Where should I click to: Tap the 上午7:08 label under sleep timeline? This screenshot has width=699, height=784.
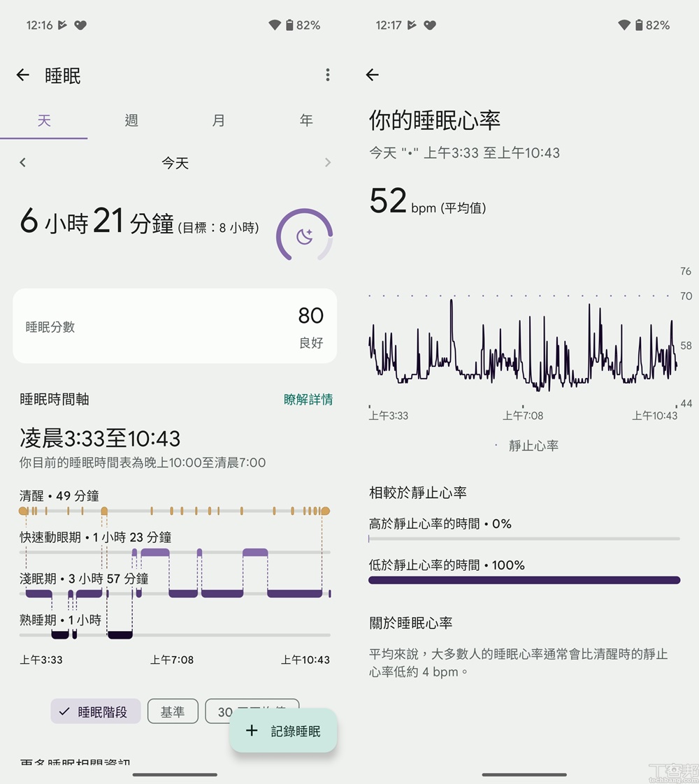click(172, 660)
